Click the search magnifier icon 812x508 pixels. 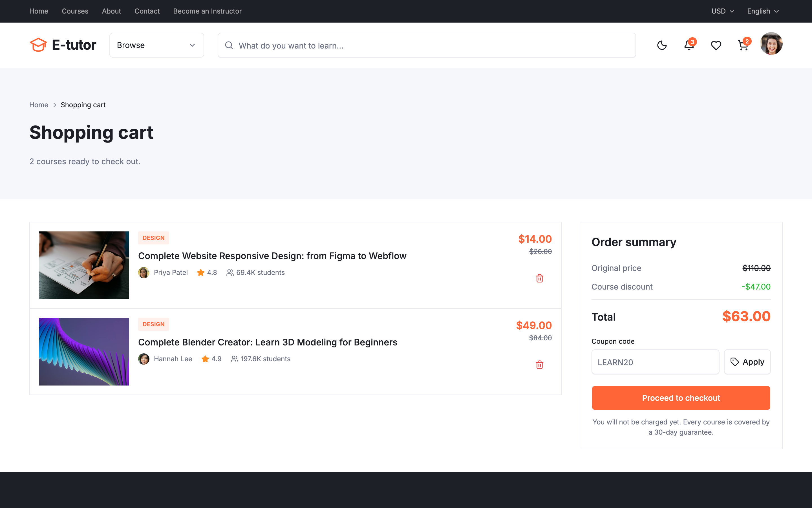(x=229, y=45)
